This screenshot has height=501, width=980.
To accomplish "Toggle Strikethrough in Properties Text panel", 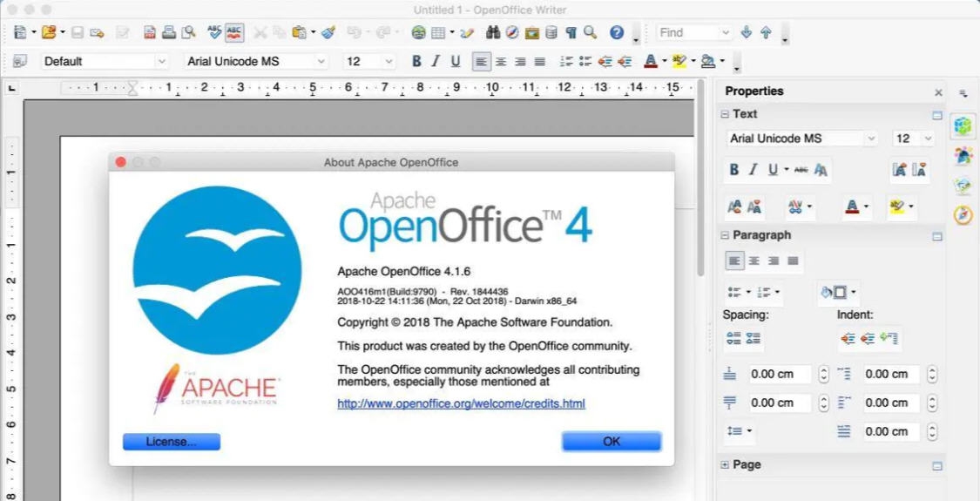I will [x=801, y=170].
